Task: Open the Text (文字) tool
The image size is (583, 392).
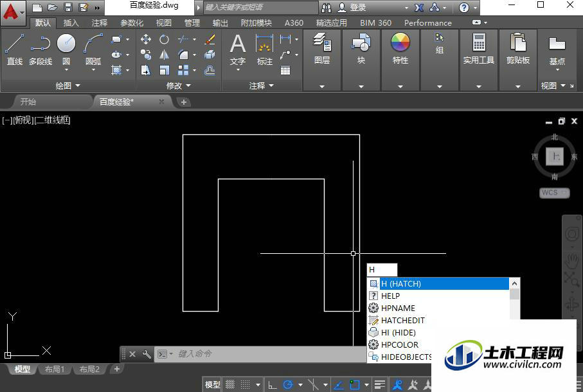Action: [238, 49]
